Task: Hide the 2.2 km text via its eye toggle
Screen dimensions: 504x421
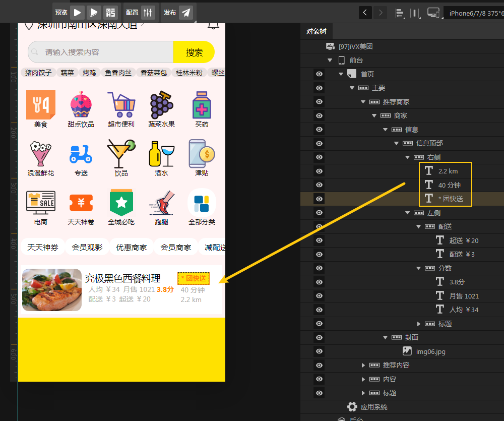Action: pyautogui.click(x=319, y=171)
